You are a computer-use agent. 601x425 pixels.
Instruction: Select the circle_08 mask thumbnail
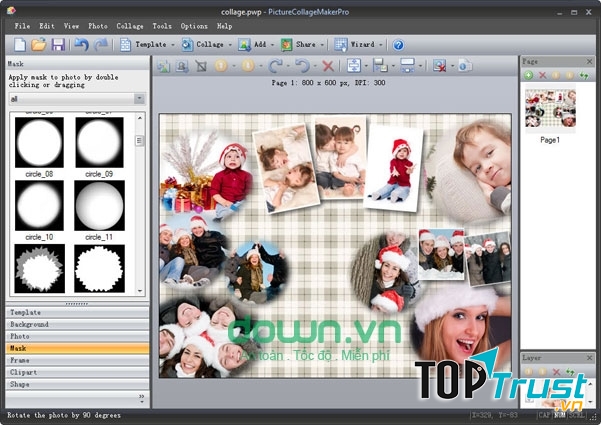[39, 143]
